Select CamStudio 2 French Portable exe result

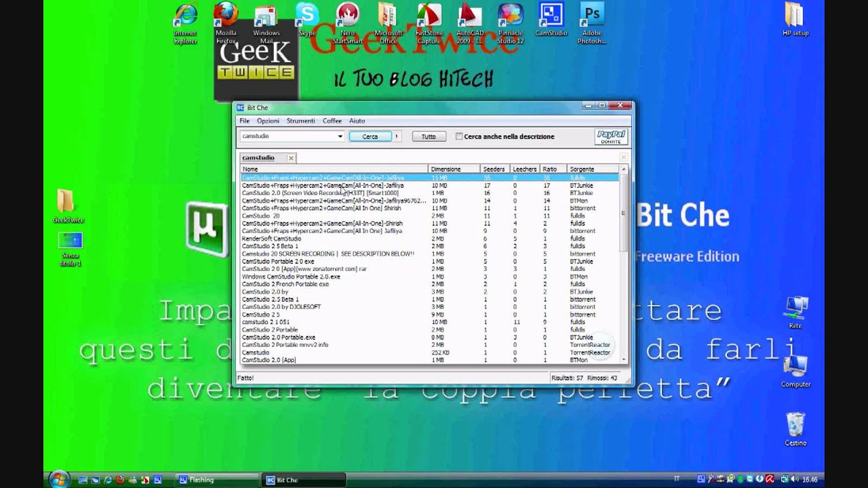(430, 284)
